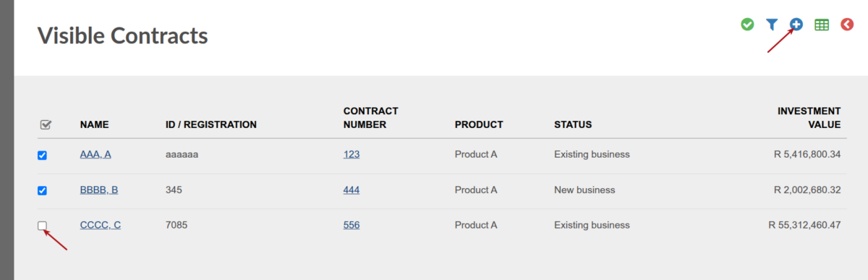Click the STATUS column header
868x280 pixels.
[x=573, y=124]
